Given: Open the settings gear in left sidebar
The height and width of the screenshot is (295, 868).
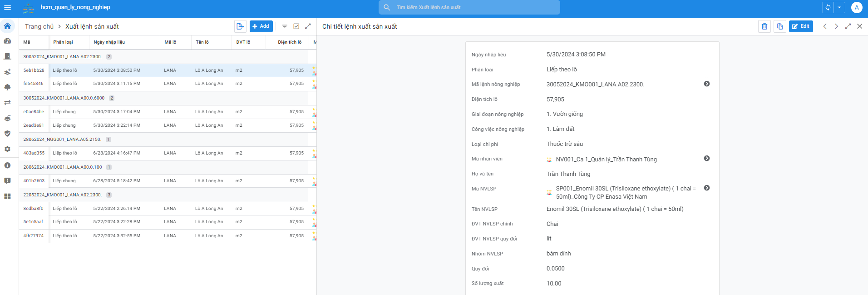Looking at the screenshot, I should coord(7,149).
